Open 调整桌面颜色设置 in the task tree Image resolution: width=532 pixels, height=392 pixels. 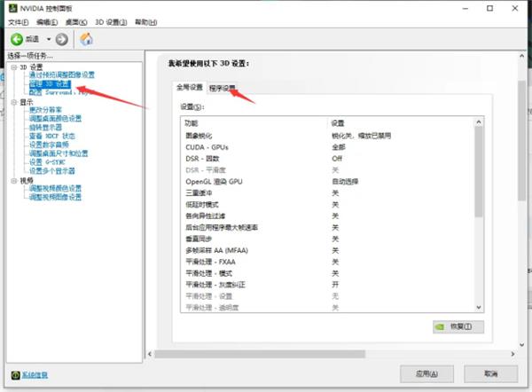55,119
